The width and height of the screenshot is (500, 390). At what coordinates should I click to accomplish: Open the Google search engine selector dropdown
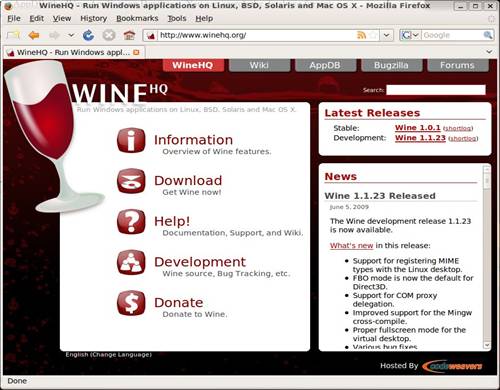point(410,35)
